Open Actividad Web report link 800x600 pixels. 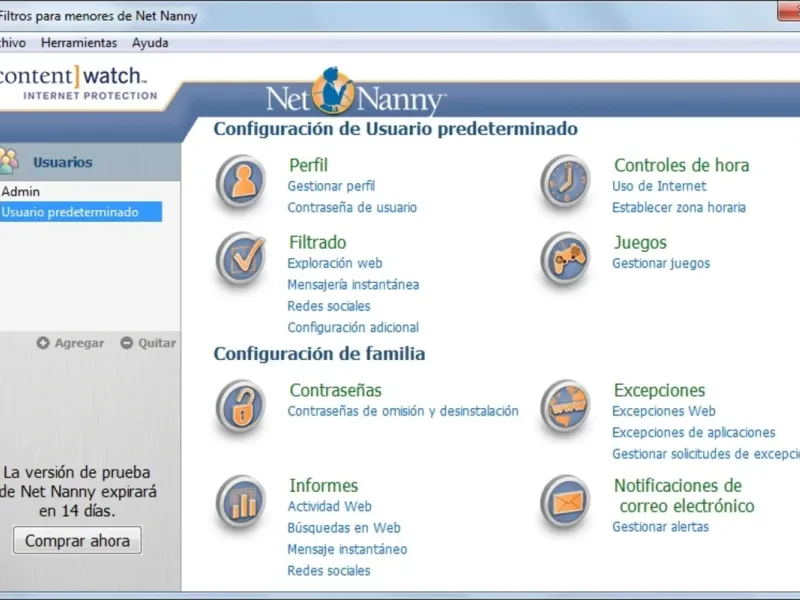[x=330, y=507]
